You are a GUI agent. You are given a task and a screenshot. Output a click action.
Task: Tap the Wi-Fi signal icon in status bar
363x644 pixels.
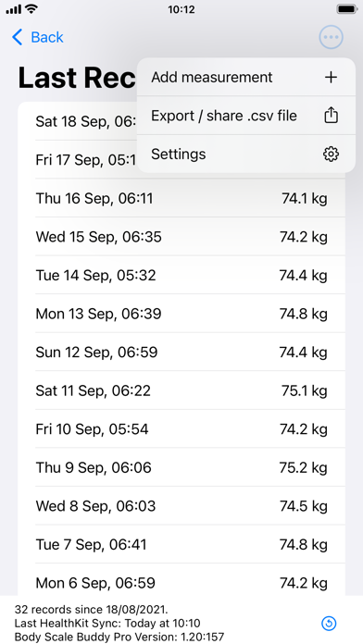click(30, 8)
